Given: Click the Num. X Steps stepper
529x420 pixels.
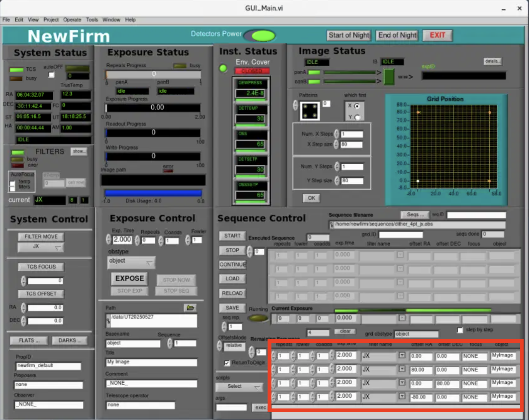Looking at the screenshot, I should [x=336, y=134].
